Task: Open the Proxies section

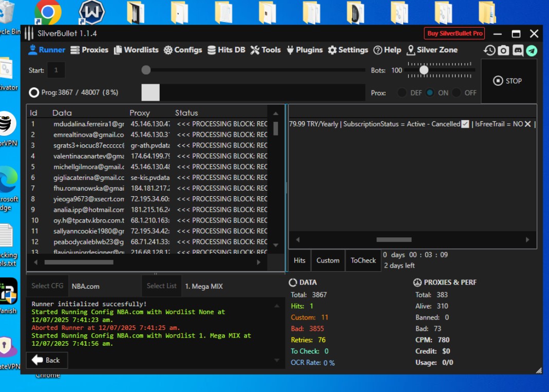Action: tap(89, 50)
